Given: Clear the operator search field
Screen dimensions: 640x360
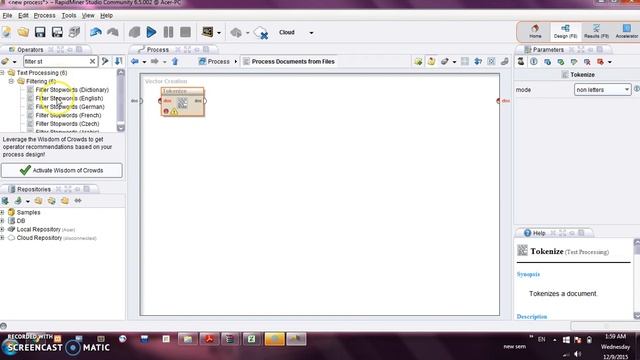Looking at the screenshot, I should 93,61.
